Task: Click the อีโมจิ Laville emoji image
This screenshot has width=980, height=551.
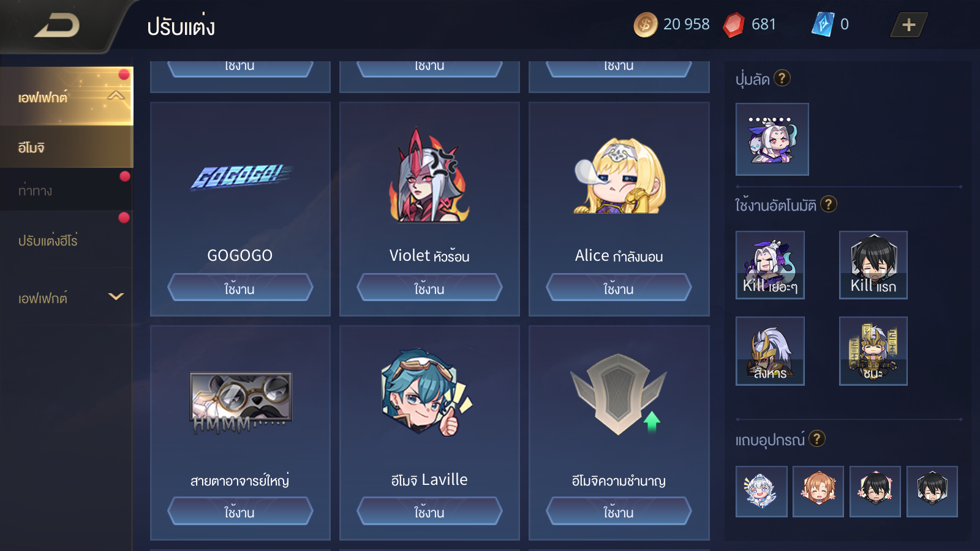Action: tap(426, 393)
